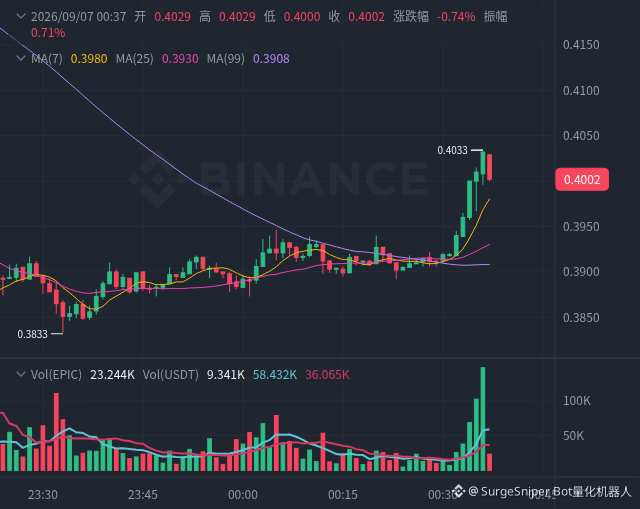The width and height of the screenshot is (640, 509).
Task: Click the MA(25) label
Action: (x=134, y=59)
